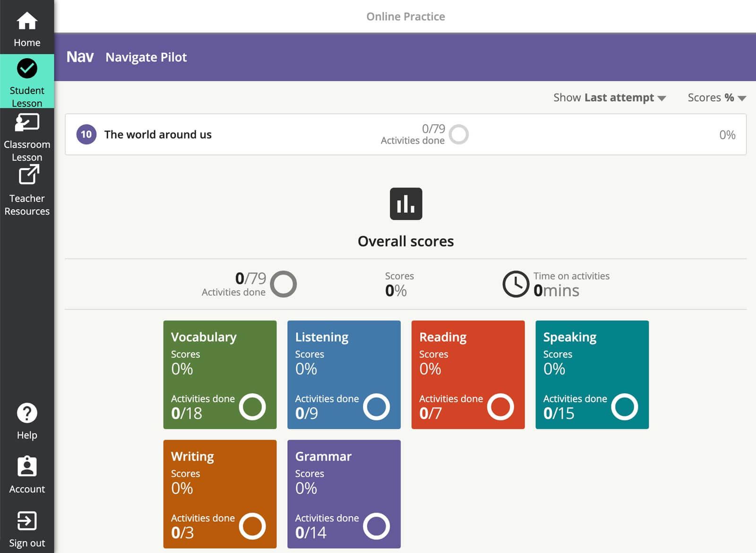The height and width of the screenshot is (553, 756).
Task: Click the Sign out icon
Action: point(27,521)
